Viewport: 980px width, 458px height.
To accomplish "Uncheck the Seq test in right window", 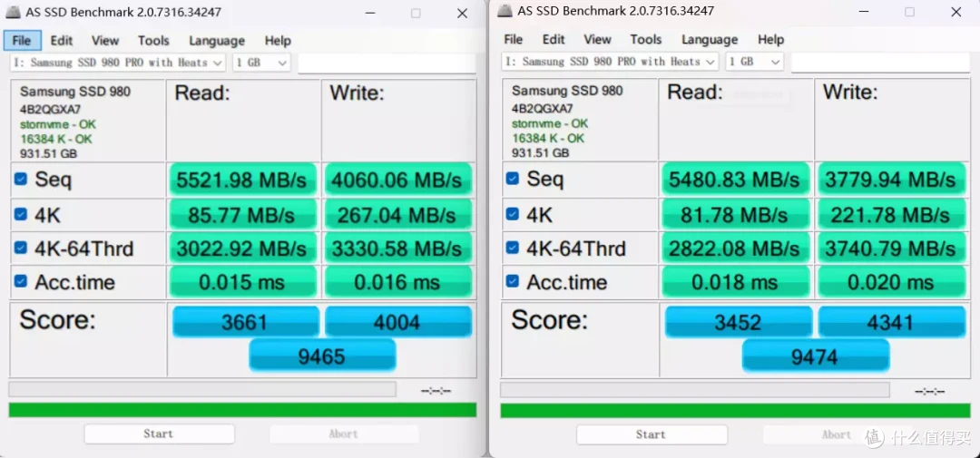I will tap(513, 179).
